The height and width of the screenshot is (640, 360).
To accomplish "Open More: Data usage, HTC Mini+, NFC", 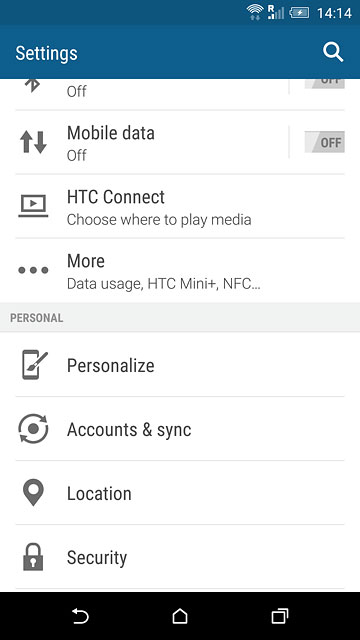I will (x=180, y=271).
